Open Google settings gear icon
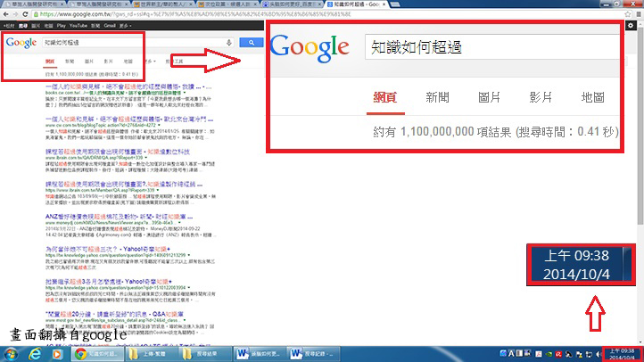The image size is (644, 362). tap(631, 26)
